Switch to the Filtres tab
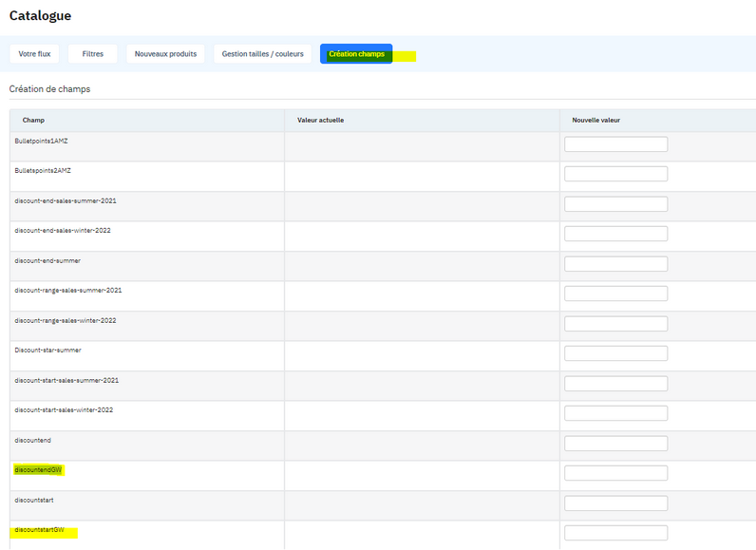 point(92,54)
